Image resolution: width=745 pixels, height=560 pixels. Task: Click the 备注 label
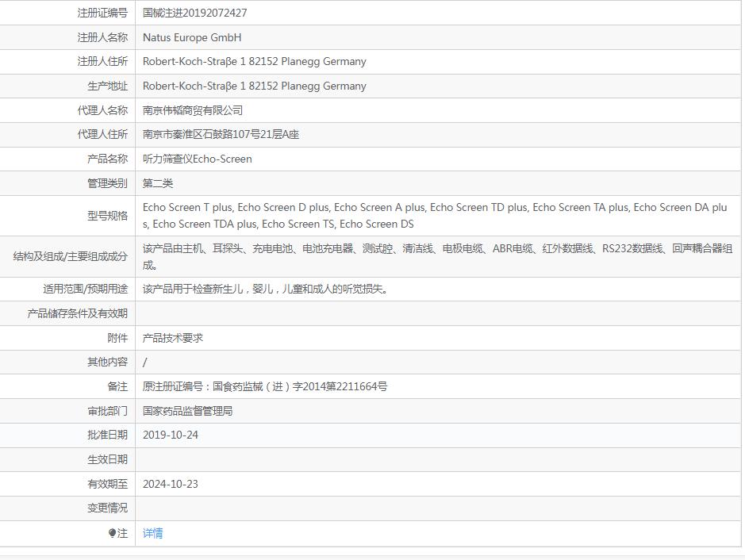[x=117, y=386]
